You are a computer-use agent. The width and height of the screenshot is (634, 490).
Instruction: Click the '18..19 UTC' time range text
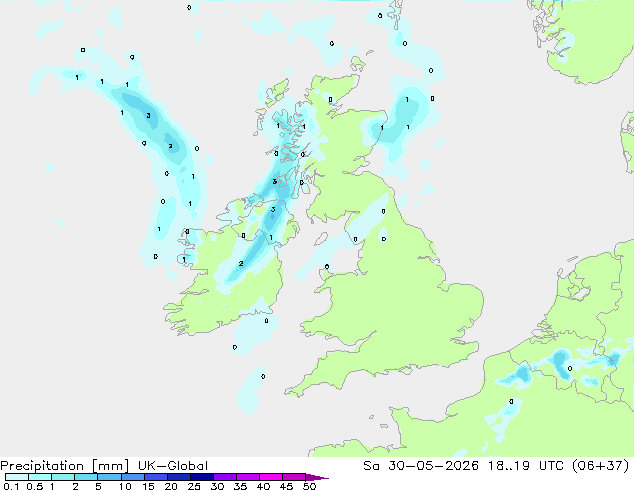click(528, 466)
